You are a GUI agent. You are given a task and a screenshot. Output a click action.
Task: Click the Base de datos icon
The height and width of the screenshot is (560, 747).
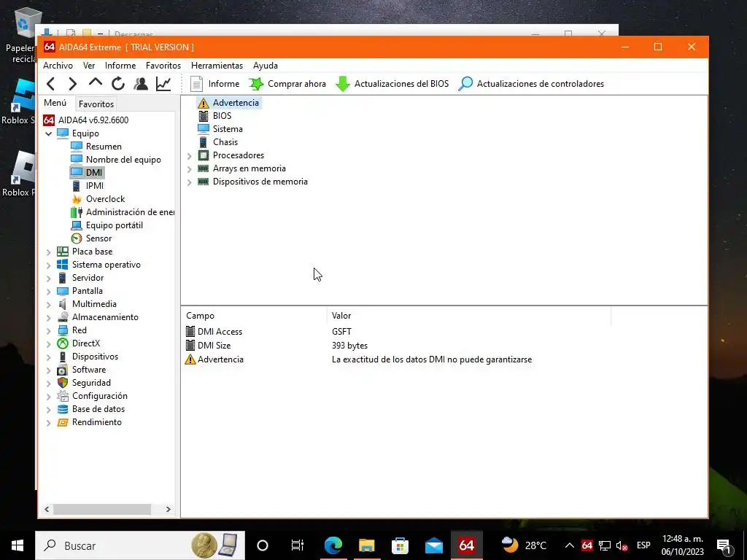(x=63, y=409)
